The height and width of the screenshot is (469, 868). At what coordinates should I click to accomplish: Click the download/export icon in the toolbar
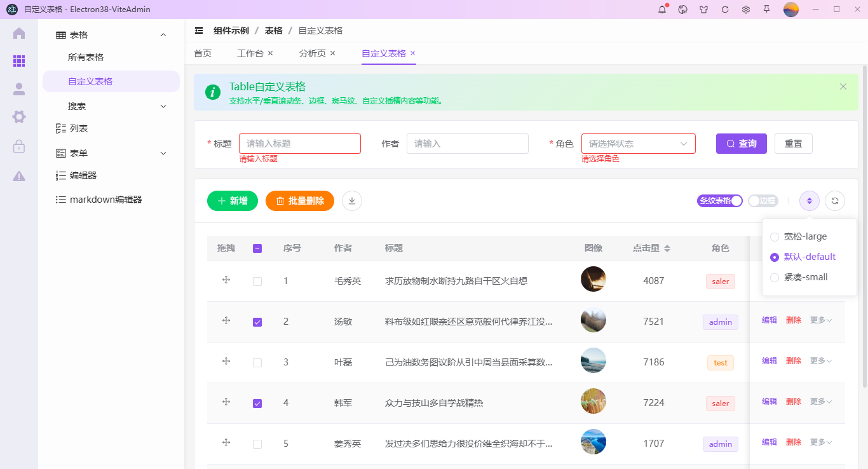(x=351, y=201)
